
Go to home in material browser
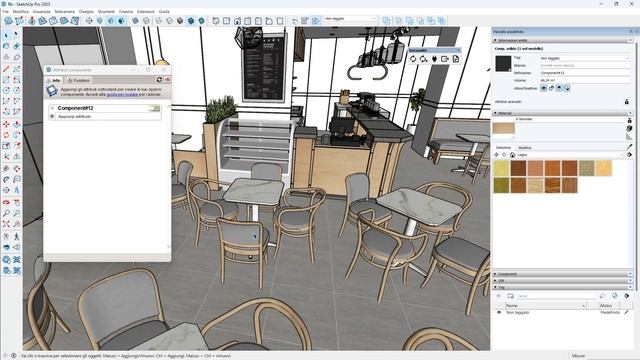point(513,155)
